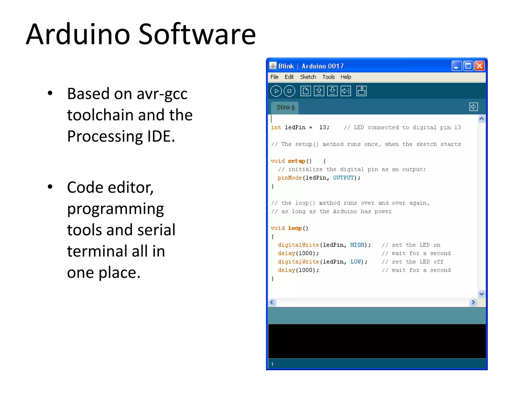
Task: Open the Tools menu
Action: tap(328, 77)
